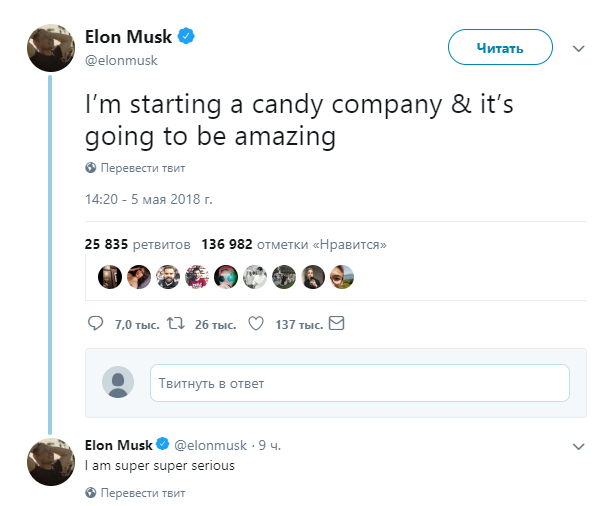Expand the main tweet options chevron

coord(578,47)
